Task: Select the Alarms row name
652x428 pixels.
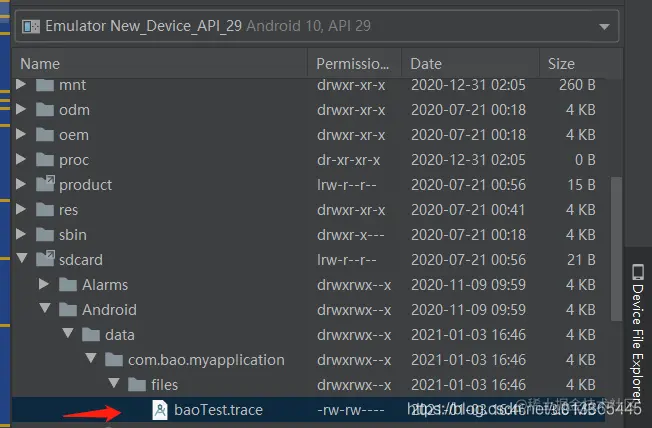Action: [105, 285]
